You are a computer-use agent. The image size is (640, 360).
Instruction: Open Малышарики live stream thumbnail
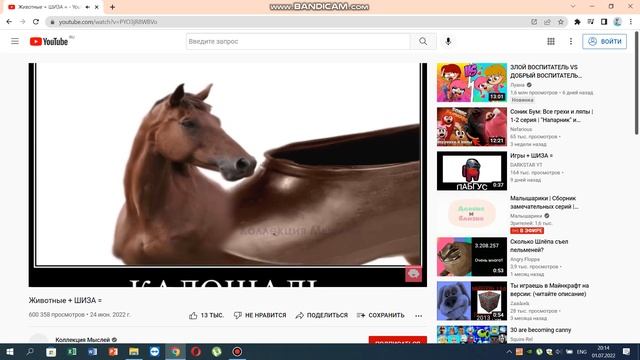(x=472, y=213)
